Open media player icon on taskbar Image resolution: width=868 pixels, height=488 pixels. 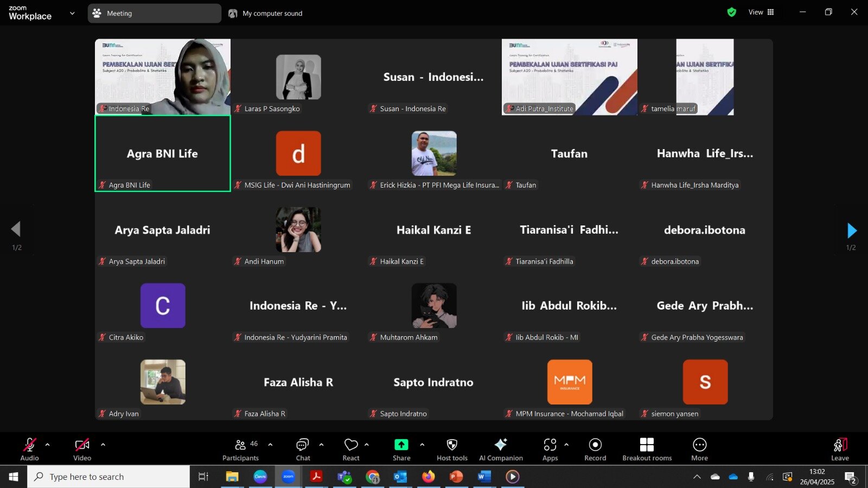coord(513,477)
